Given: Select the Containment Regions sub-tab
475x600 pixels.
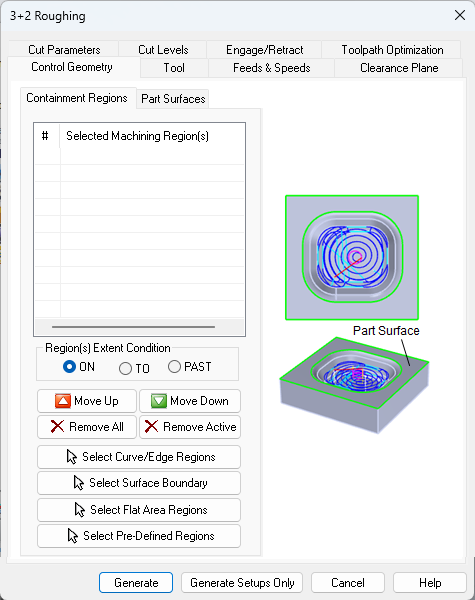Looking at the screenshot, I should 77,98.
